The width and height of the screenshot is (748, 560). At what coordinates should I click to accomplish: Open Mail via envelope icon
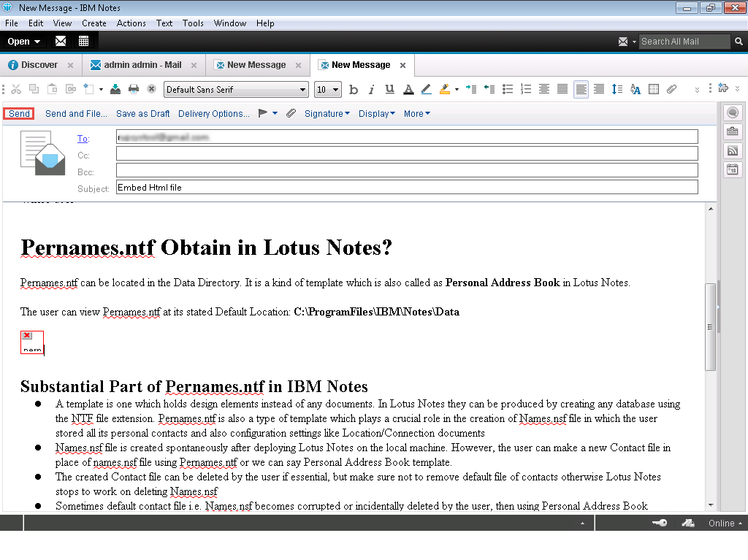pyautogui.click(x=61, y=41)
